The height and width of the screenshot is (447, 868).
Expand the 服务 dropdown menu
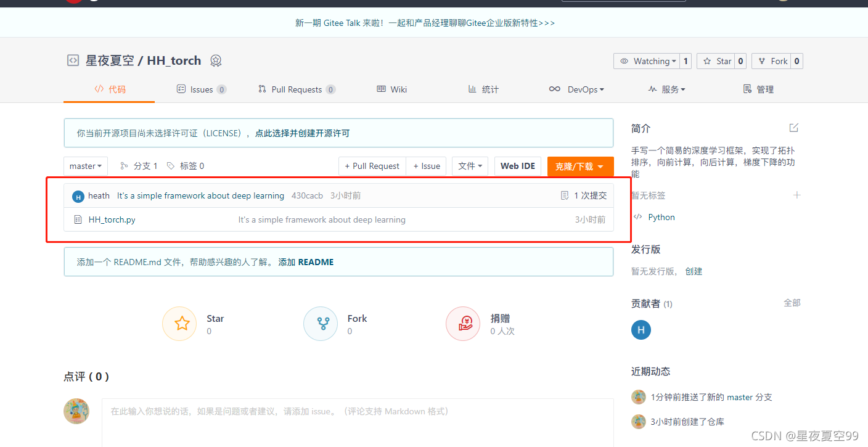[667, 89]
